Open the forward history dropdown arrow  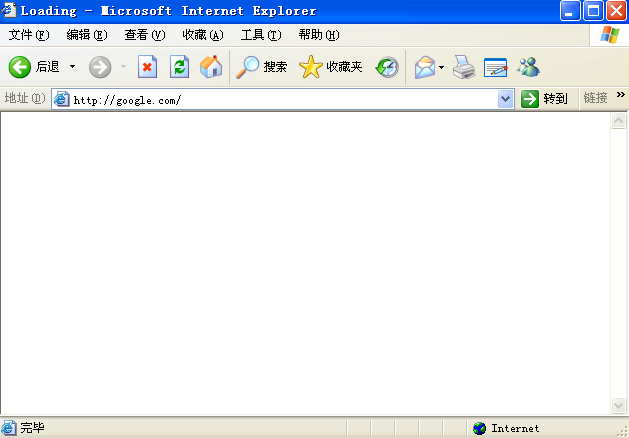[124, 67]
